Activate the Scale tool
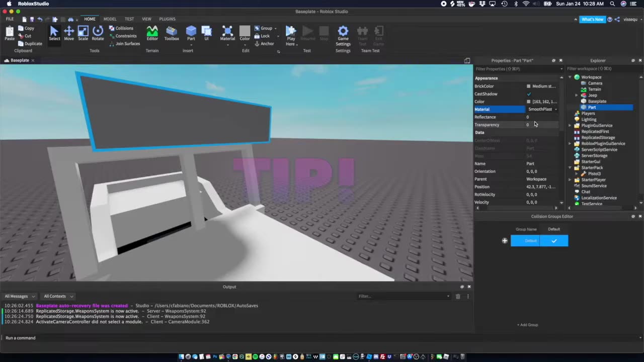The height and width of the screenshot is (362, 644). pyautogui.click(x=83, y=34)
